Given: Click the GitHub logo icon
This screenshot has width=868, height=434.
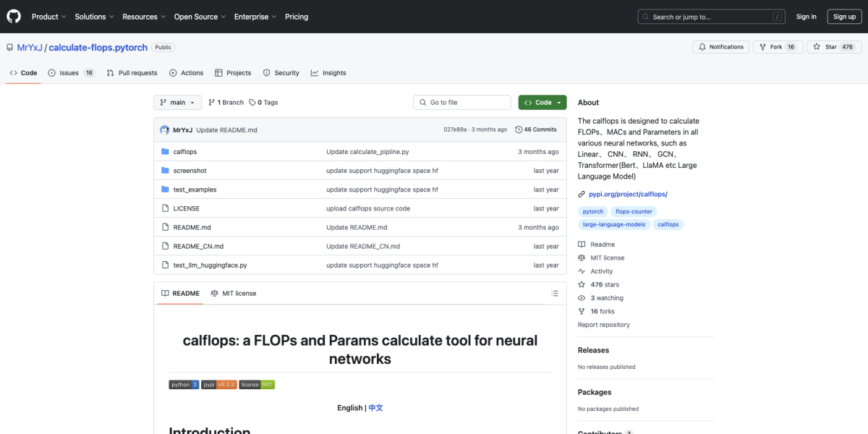Looking at the screenshot, I should 14,16.
